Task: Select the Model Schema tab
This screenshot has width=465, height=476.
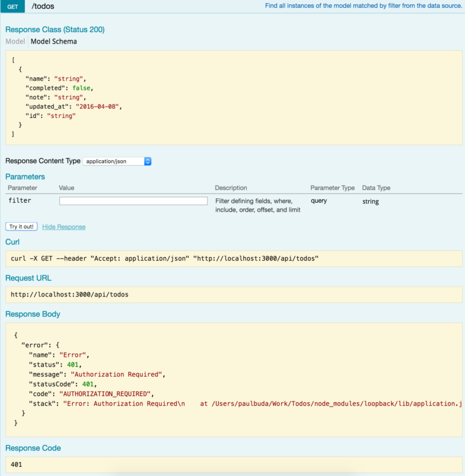Action: (54, 42)
